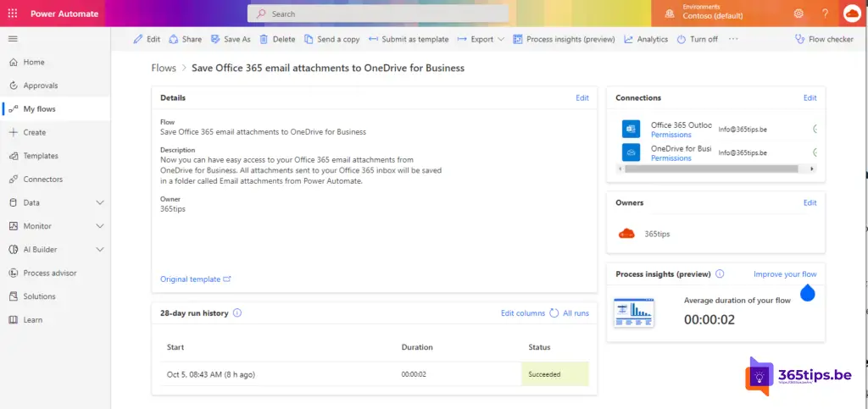Click the 28-day run history info icon
The width and height of the screenshot is (868, 409).
[x=237, y=312]
